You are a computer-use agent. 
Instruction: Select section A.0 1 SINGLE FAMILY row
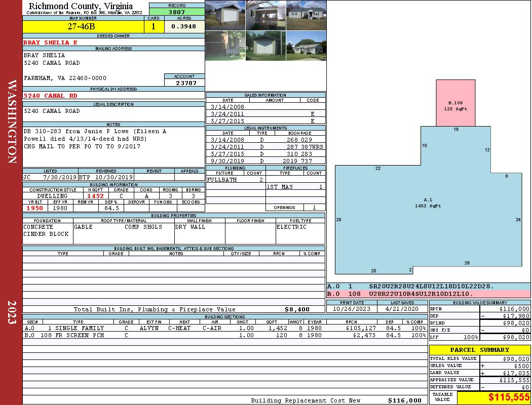pos(225,328)
